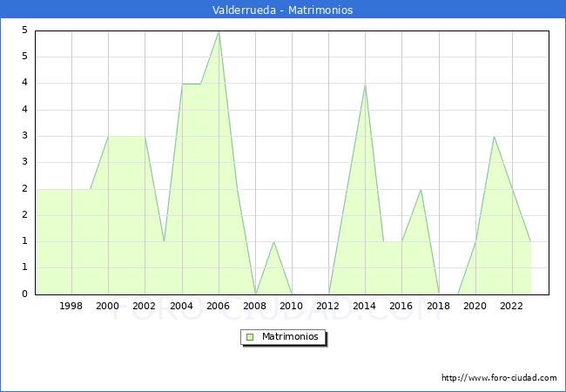Click the 2002 x-axis label

pyautogui.click(x=144, y=306)
